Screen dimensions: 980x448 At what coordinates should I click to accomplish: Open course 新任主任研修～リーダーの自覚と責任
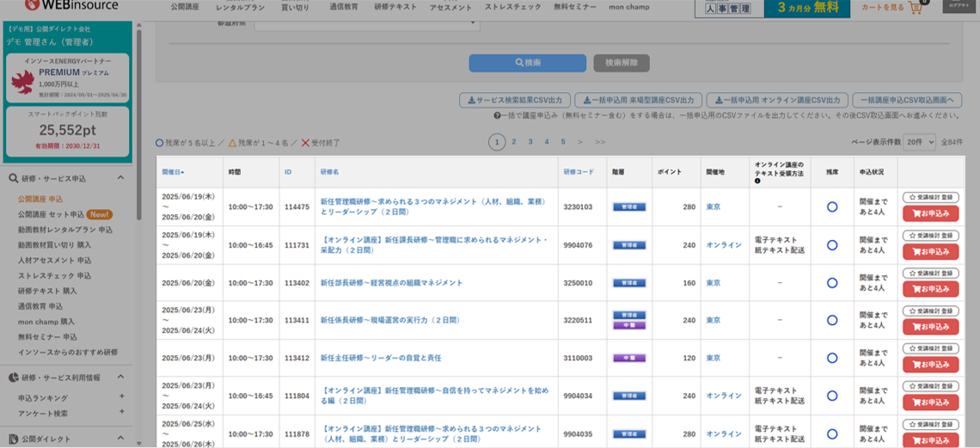tap(381, 358)
